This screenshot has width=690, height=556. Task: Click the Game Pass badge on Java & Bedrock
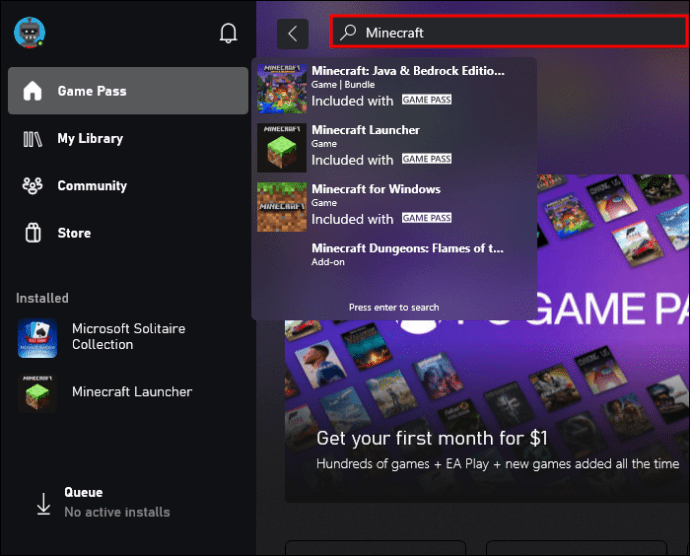coord(426,100)
